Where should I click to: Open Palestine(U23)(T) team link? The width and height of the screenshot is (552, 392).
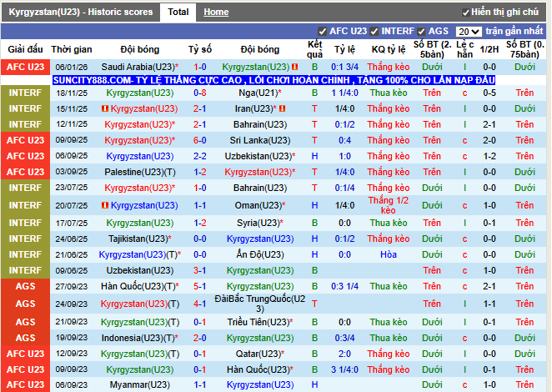click(x=140, y=172)
